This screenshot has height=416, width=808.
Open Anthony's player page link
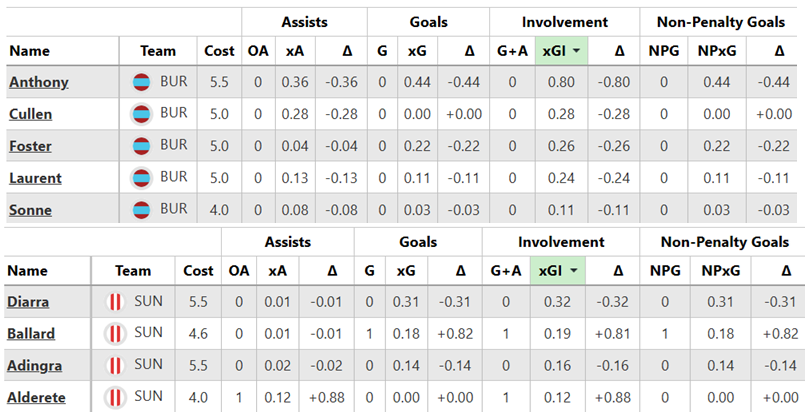point(38,82)
